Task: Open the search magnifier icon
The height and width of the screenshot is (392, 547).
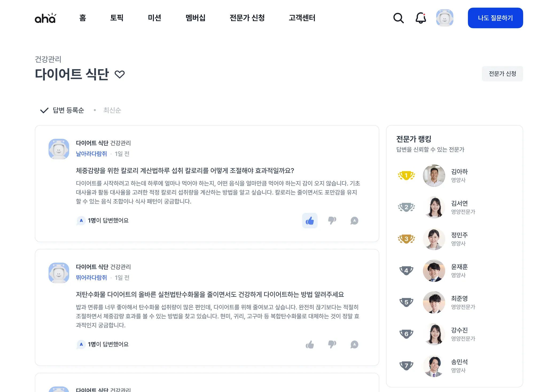Action: point(398,18)
